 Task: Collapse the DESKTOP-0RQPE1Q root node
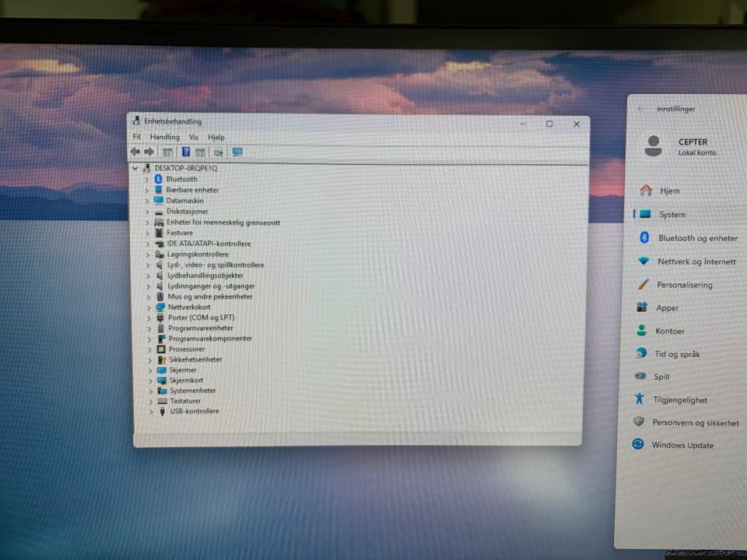tap(135, 168)
